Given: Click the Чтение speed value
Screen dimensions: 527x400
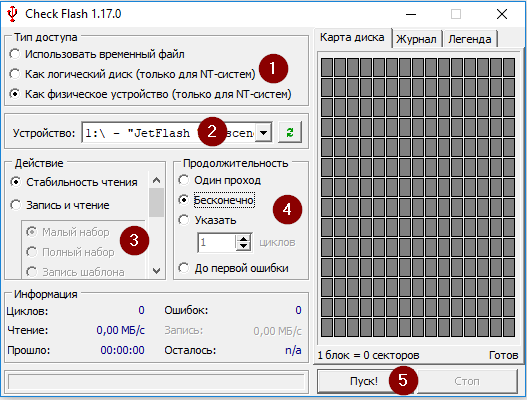Looking at the screenshot, I should click(120, 330).
